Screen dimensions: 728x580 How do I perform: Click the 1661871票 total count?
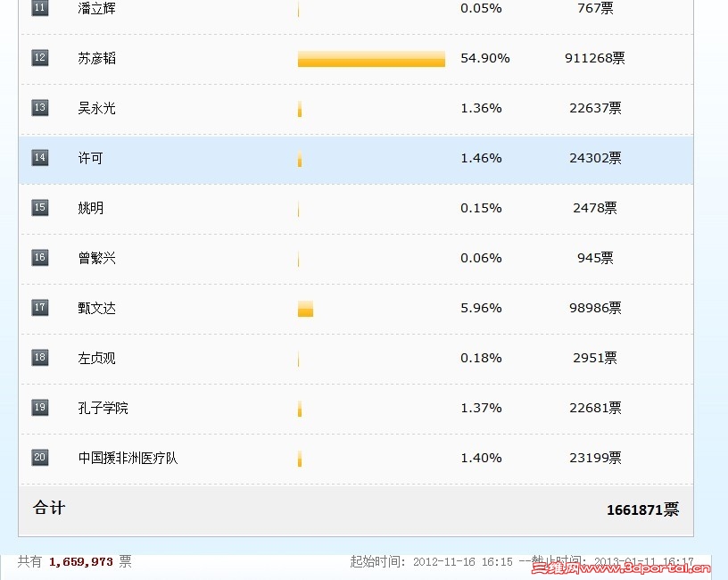pyautogui.click(x=642, y=510)
